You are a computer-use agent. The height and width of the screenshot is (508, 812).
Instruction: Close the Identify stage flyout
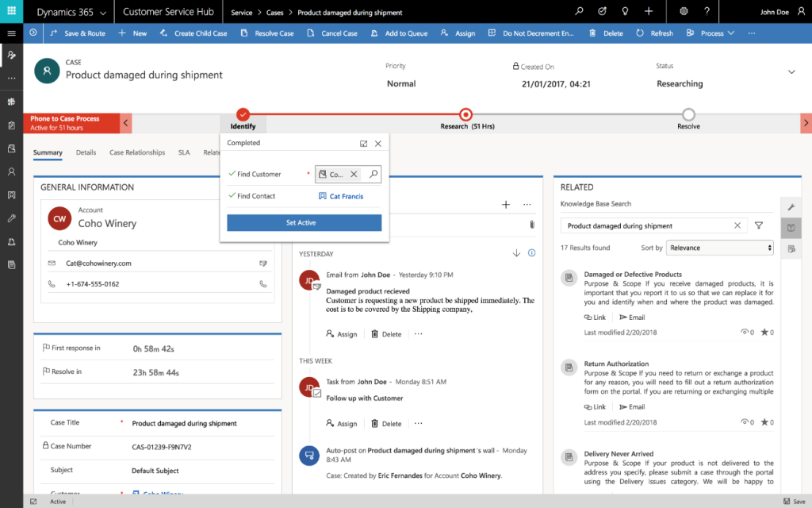[378, 144]
